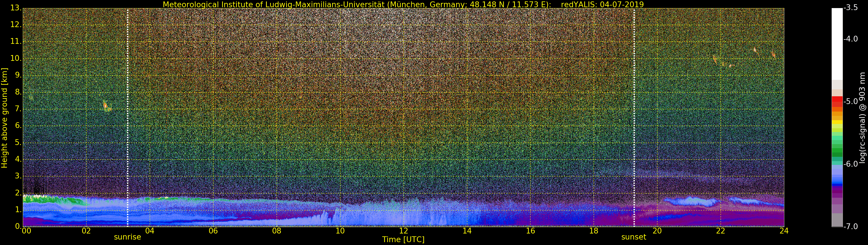The image size is (868, 245).
Task: Select the '14' time axis tick label
Action: [467, 231]
